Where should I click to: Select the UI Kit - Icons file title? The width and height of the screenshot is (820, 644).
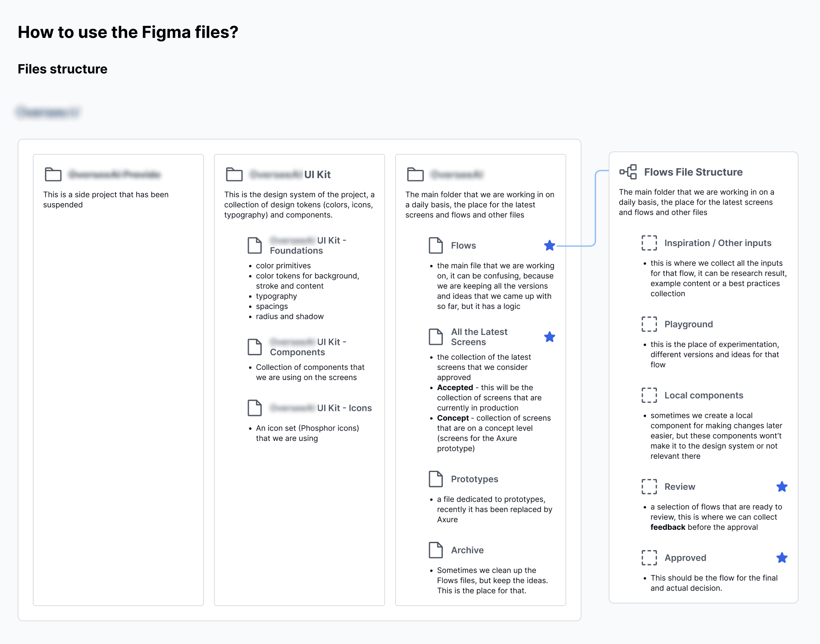321,408
